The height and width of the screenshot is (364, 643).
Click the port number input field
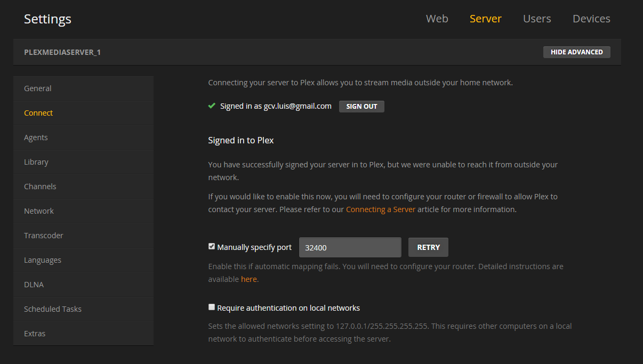point(350,247)
